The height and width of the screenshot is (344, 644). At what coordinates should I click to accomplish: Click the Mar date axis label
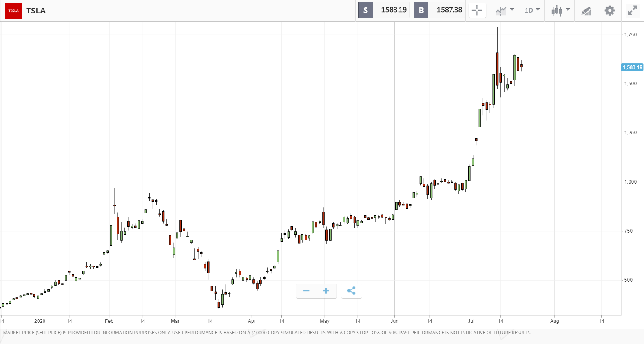[x=175, y=321]
